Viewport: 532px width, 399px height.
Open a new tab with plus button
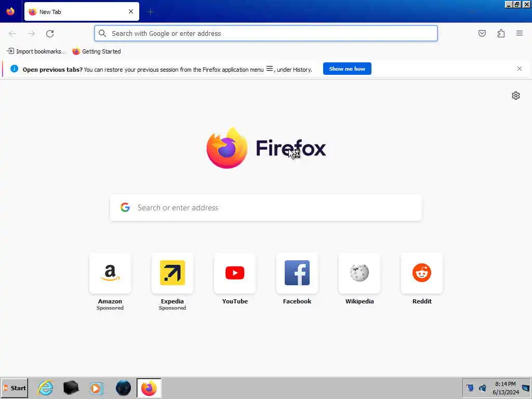[x=150, y=12]
